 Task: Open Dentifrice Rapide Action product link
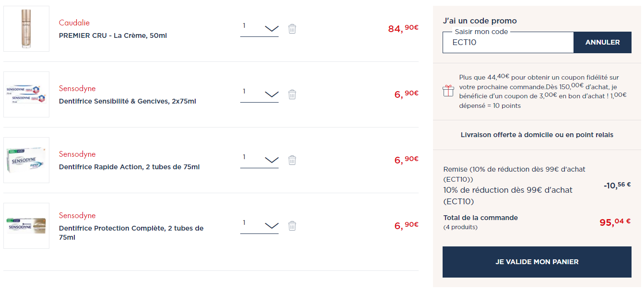click(129, 167)
